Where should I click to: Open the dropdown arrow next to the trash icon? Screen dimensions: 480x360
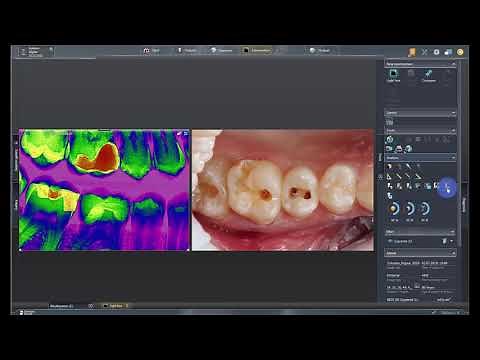[451, 241]
